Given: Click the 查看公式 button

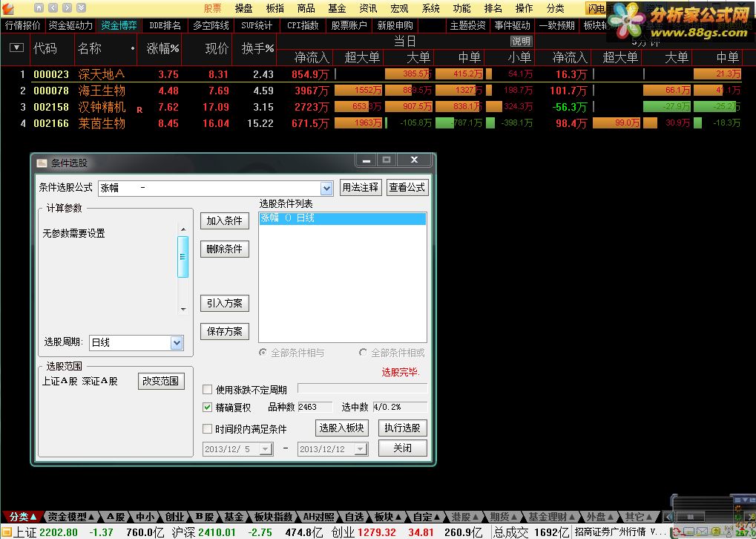Looking at the screenshot, I should tap(407, 187).
